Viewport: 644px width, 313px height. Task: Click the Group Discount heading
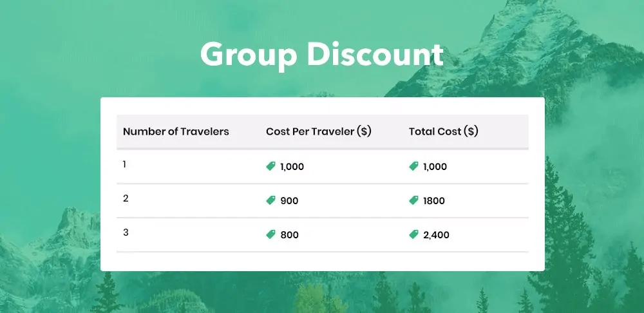point(321,55)
